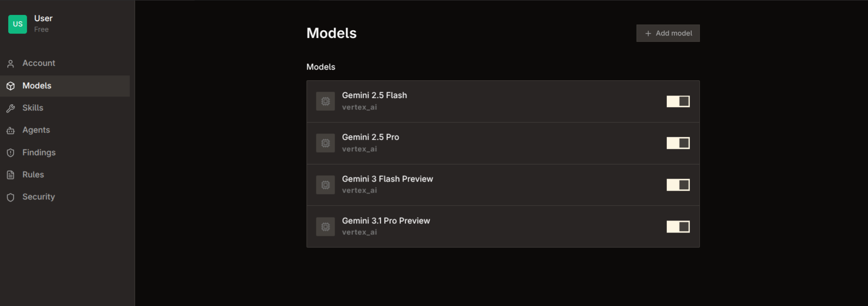This screenshot has width=868, height=306.
Task: Click the Models cube icon in sidebar
Action: pyautogui.click(x=11, y=86)
